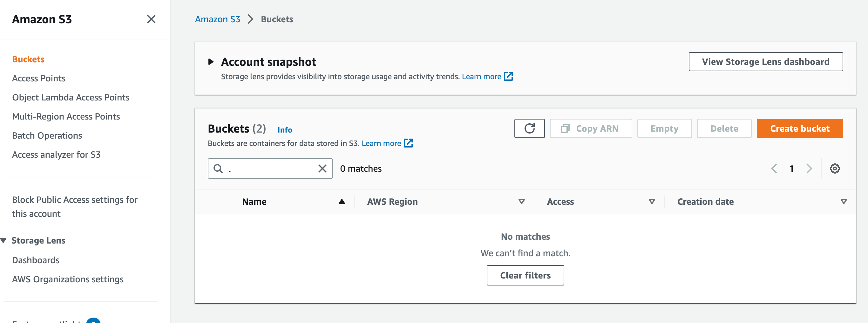The image size is (868, 323).
Task: Sort by AWS Region column arrow
Action: coord(521,202)
